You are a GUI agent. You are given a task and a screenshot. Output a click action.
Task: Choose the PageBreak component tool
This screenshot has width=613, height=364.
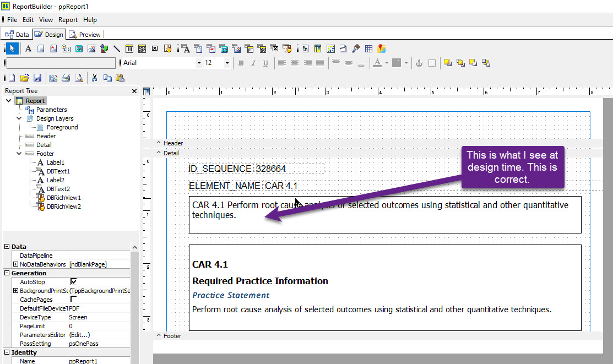[x=343, y=48]
